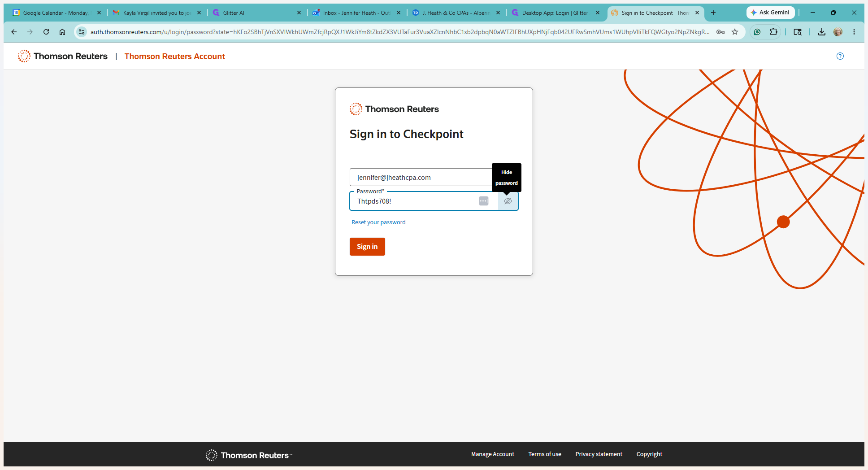
Task: Open the Google Lens search icon in toolbar
Action: point(798,32)
